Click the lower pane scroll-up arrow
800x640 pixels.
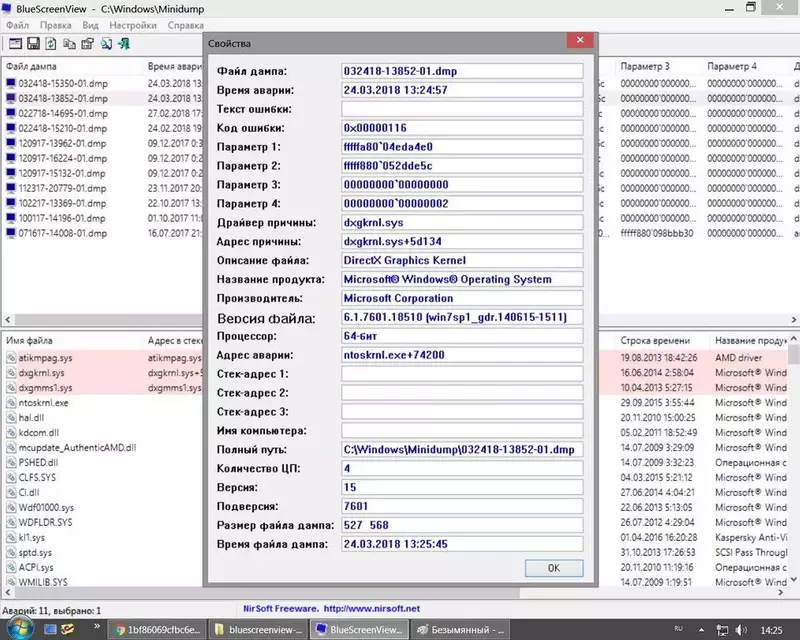[794, 339]
